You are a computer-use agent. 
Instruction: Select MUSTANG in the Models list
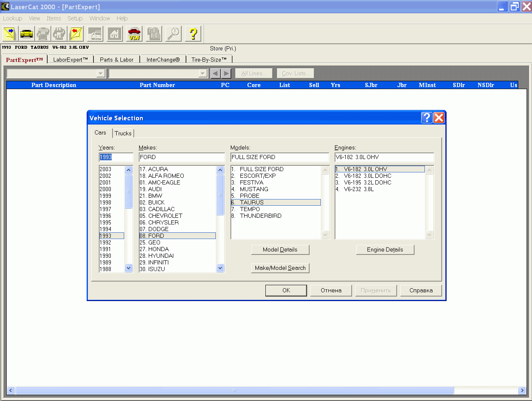pyautogui.click(x=276, y=189)
